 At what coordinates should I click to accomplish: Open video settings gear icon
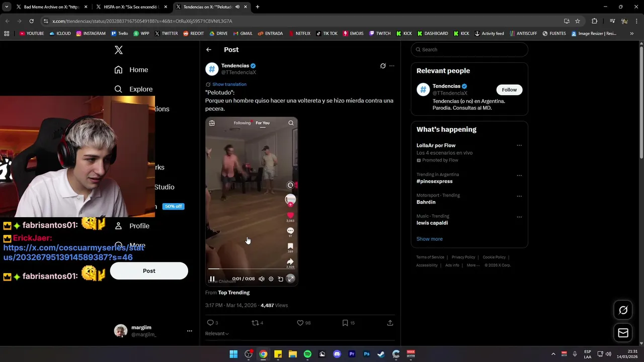coord(271,279)
